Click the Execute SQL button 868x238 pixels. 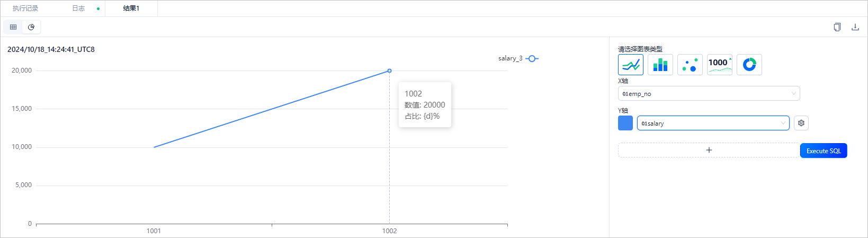click(x=824, y=151)
